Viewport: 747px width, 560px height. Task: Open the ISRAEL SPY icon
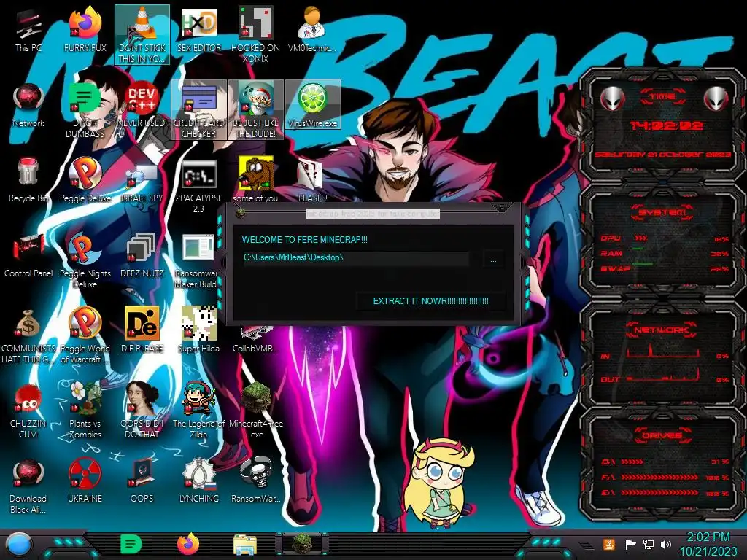(x=142, y=181)
